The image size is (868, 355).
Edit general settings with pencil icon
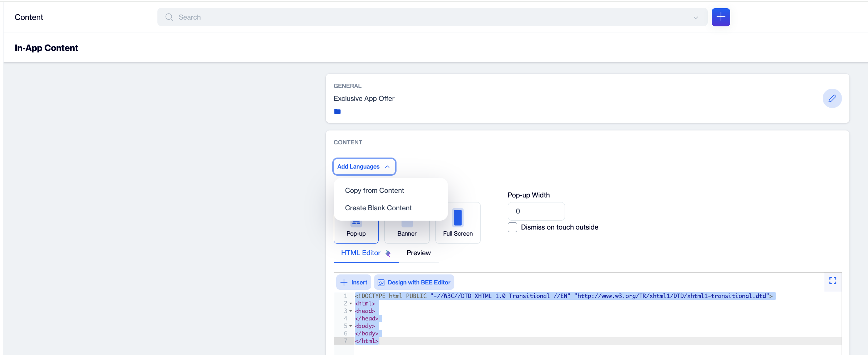pyautogui.click(x=832, y=98)
